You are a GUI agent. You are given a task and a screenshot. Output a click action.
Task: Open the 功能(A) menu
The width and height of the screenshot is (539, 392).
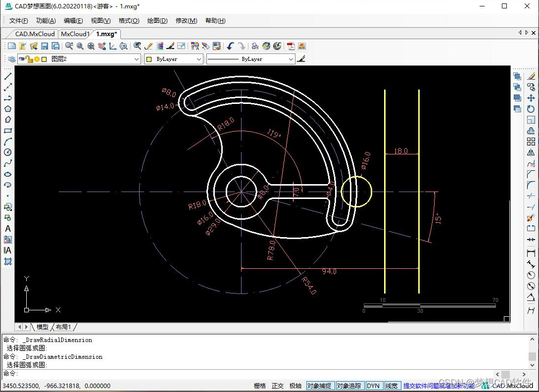(x=46, y=21)
